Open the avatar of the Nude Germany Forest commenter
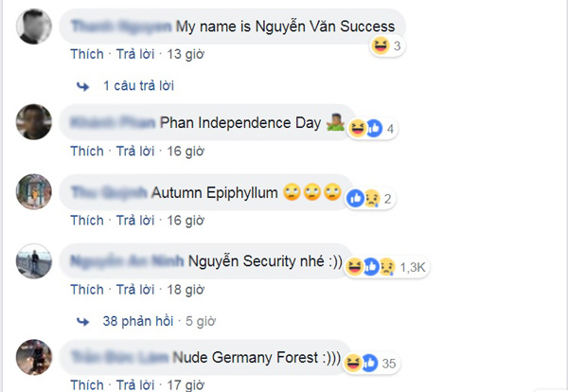 [x=34, y=357]
